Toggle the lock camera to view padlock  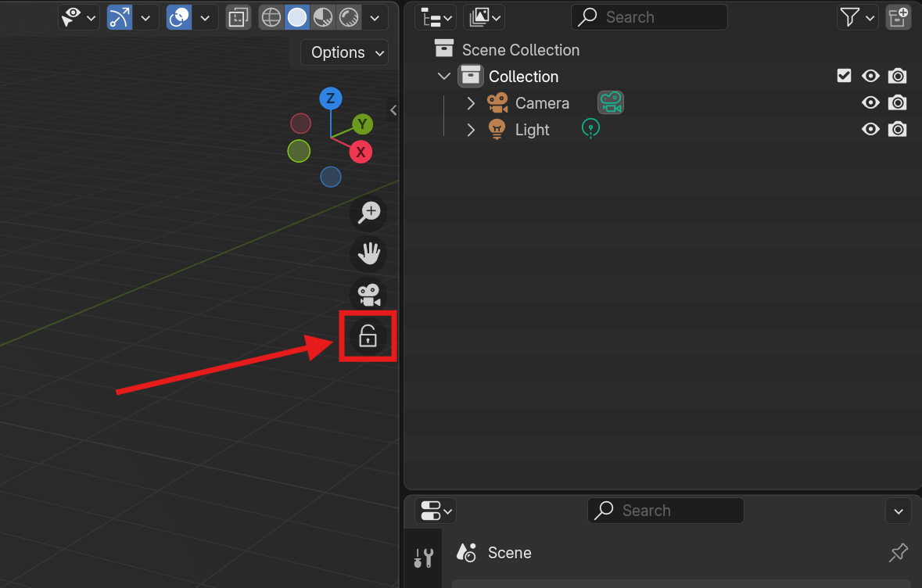pos(368,336)
